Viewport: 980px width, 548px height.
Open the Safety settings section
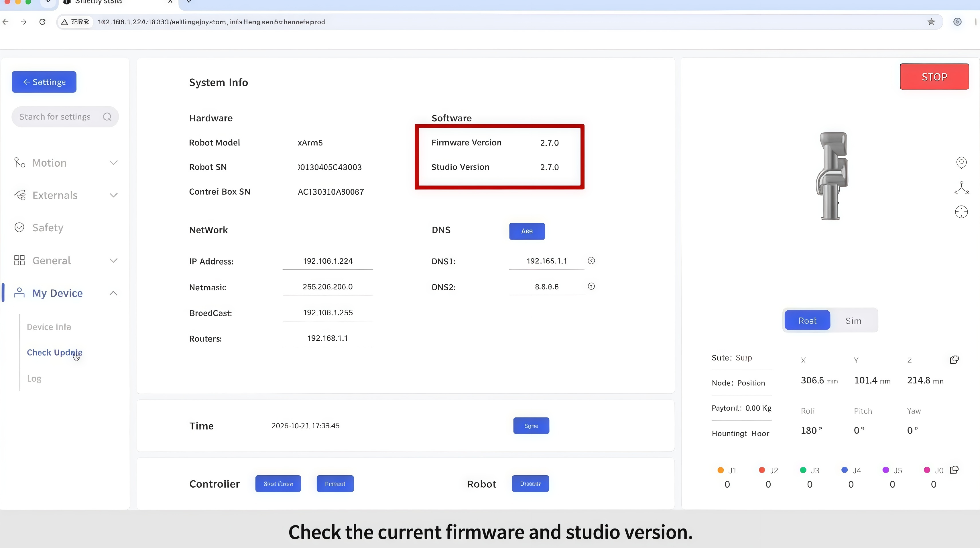[x=48, y=228]
